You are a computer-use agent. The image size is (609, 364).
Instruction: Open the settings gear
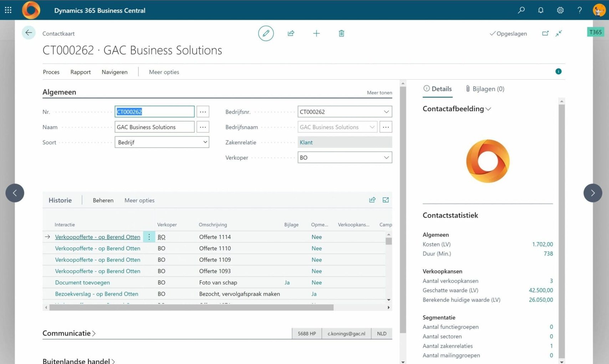(x=560, y=10)
